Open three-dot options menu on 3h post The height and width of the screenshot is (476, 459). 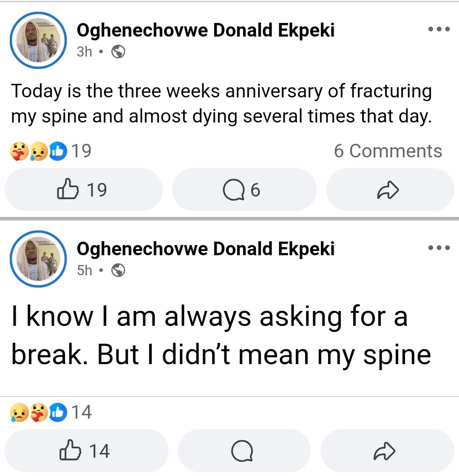pos(439,30)
